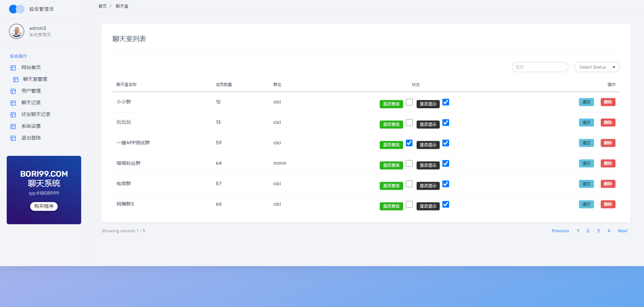Clear the 喵喵粉丝群 room

pyautogui.click(x=586, y=164)
